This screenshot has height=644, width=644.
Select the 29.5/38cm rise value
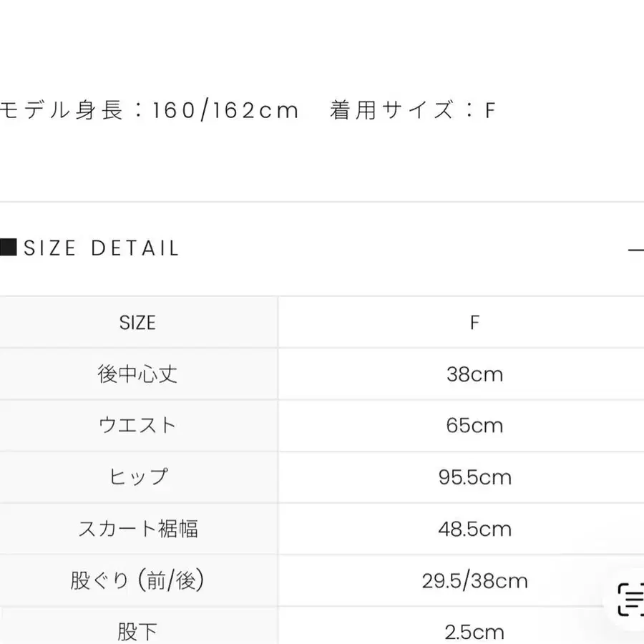pos(474,580)
